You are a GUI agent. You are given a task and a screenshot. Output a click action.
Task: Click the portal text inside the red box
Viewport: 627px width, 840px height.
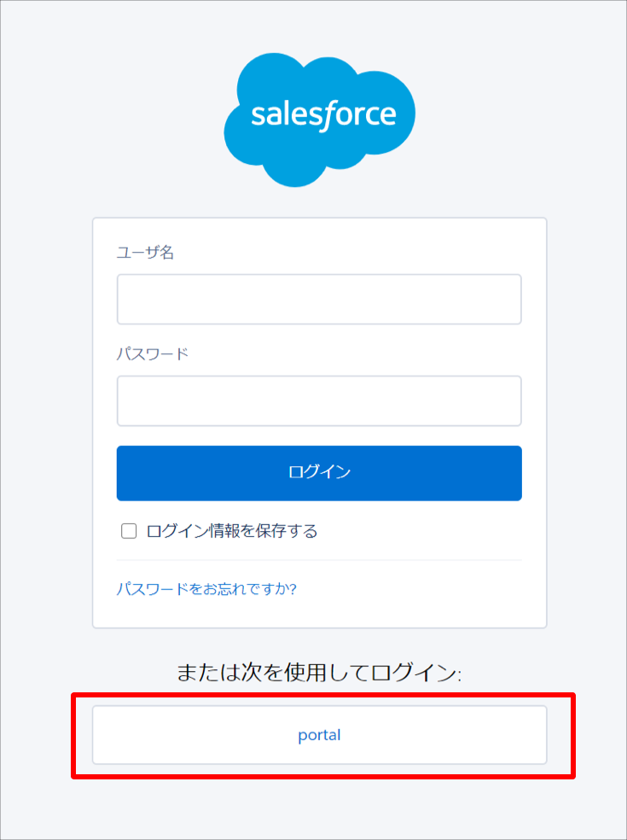pyautogui.click(x=320, y=735)
